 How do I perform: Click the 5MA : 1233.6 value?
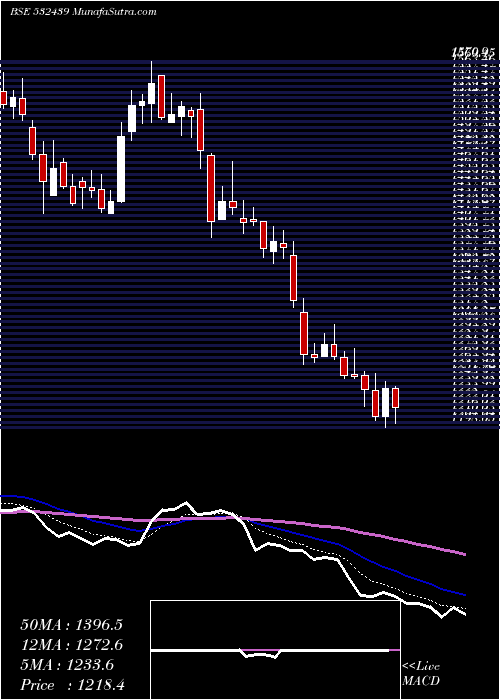pyautogui.click(x=67, y=665)
